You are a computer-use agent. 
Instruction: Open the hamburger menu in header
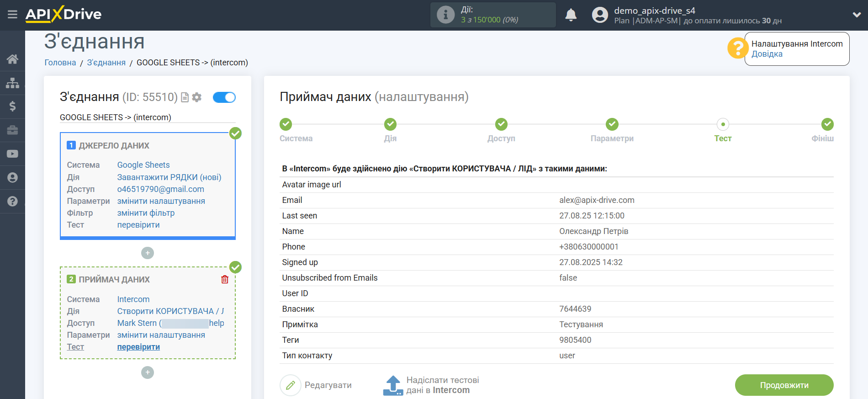click(12, 15)
